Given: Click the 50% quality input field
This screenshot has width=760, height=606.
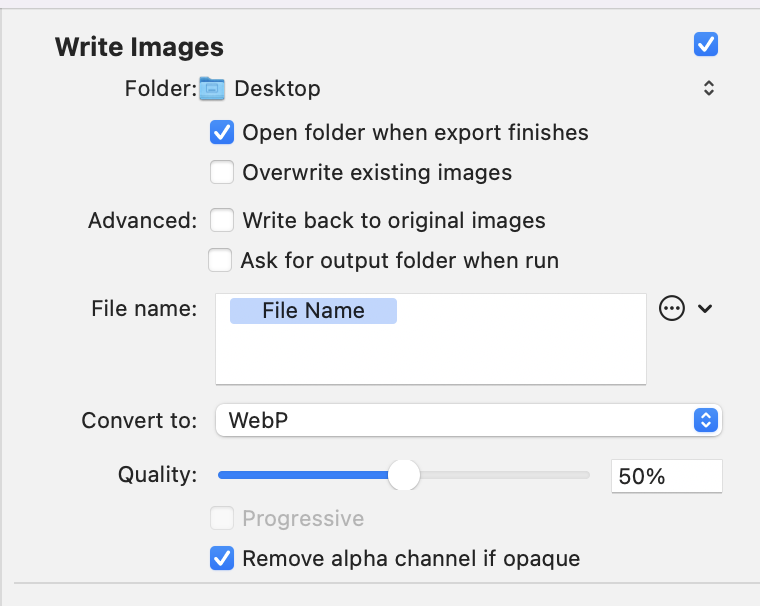Looking at the screenshot, I should 666,476.
